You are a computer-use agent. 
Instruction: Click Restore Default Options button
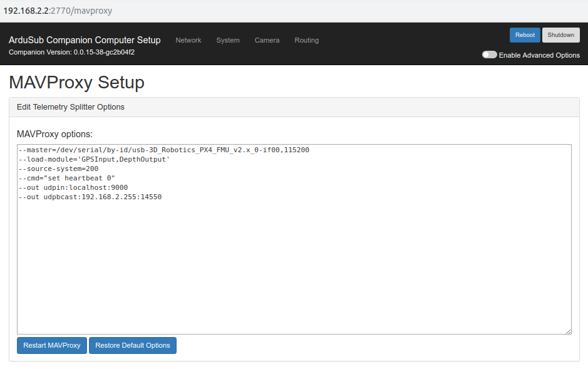[x=132, y=345]
